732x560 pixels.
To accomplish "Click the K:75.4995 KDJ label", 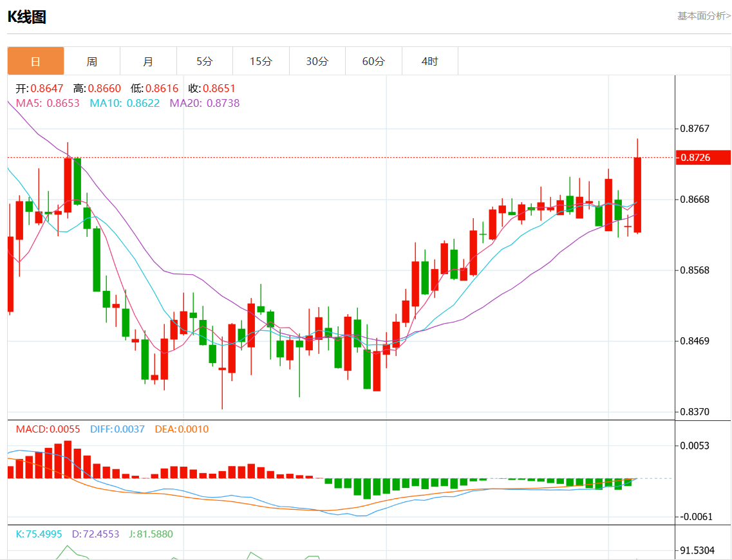I will pos(39,534).
